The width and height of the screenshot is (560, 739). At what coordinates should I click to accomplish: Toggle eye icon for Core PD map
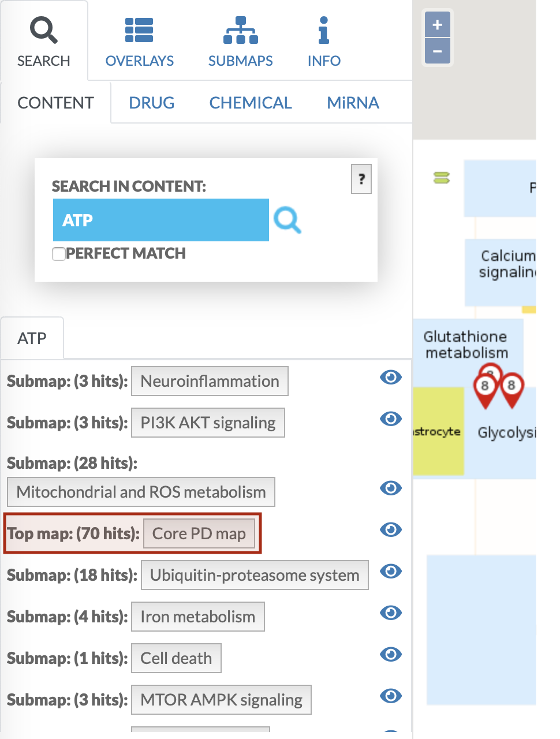391,529
